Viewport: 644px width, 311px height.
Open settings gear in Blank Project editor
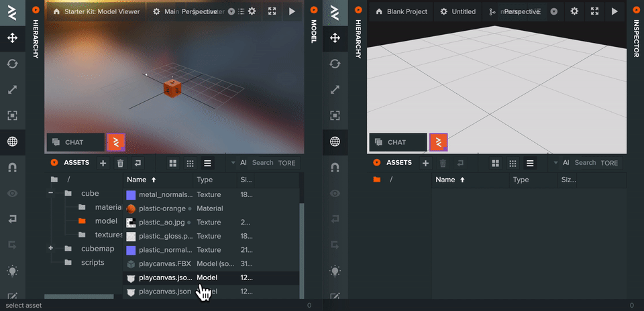pyautogui.click(x=574, y=11)
